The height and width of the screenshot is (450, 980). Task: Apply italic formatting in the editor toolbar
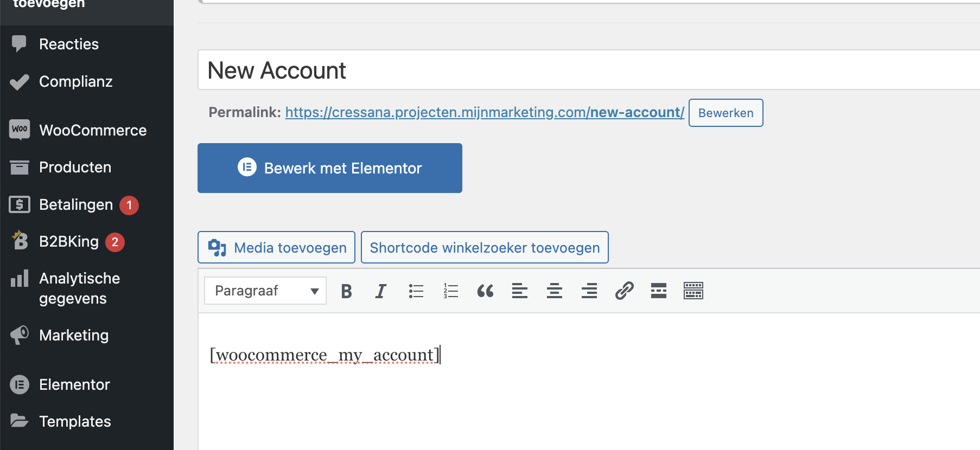381,291
